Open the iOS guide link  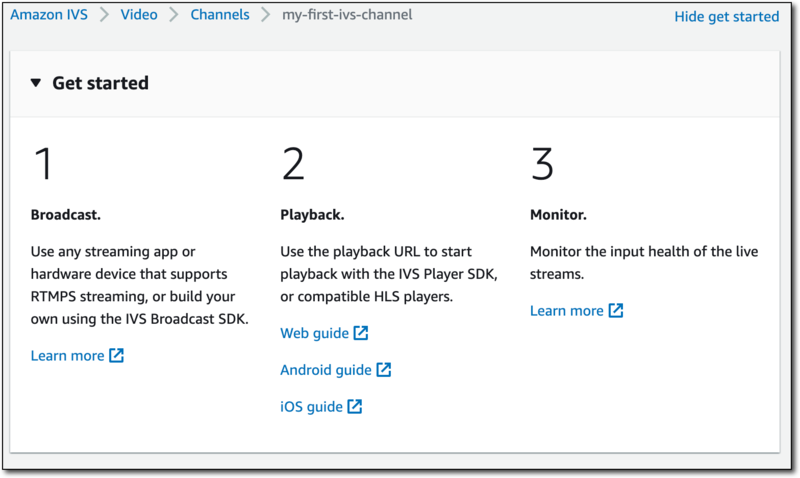312,407
